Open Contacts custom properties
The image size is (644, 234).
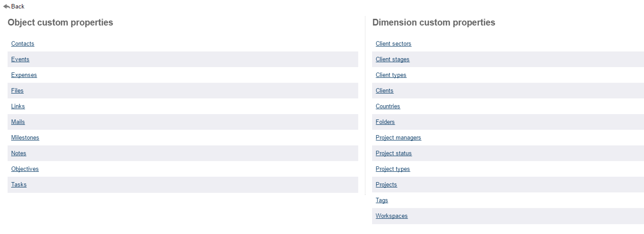pyautogui.click(x=23, y=44)
